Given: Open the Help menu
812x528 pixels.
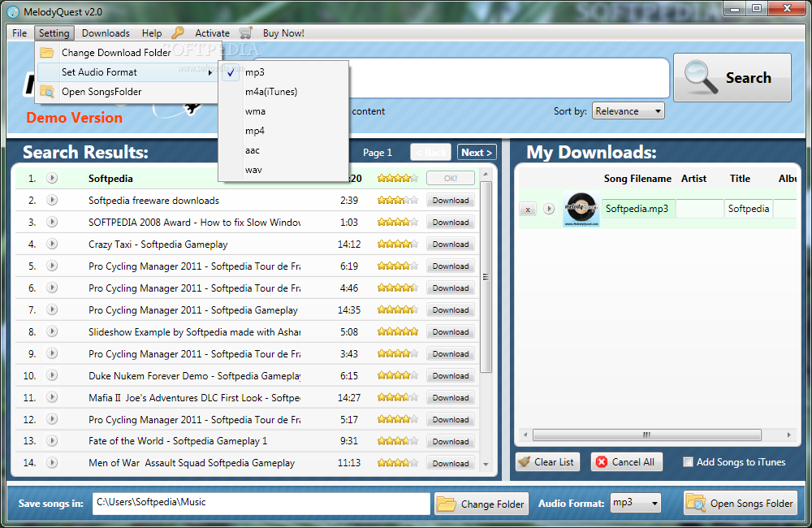Looking at the screenshot, I should (152, 33).
